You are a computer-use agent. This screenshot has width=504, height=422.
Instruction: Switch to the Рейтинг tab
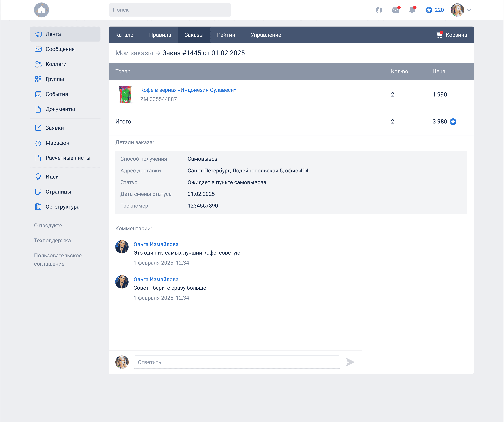(x=227, y=35)
